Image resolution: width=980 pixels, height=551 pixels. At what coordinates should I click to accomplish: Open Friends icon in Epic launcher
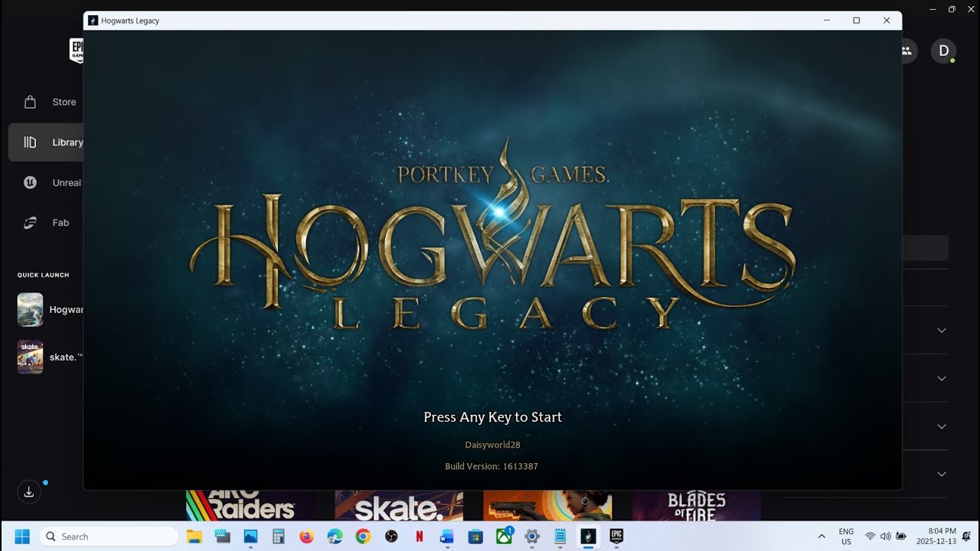click(906, 51)
